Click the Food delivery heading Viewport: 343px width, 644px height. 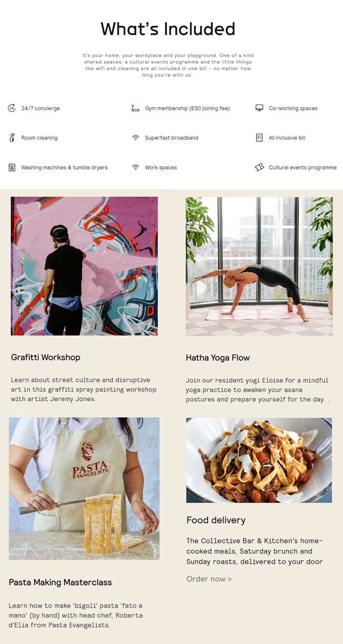(216, 520)
